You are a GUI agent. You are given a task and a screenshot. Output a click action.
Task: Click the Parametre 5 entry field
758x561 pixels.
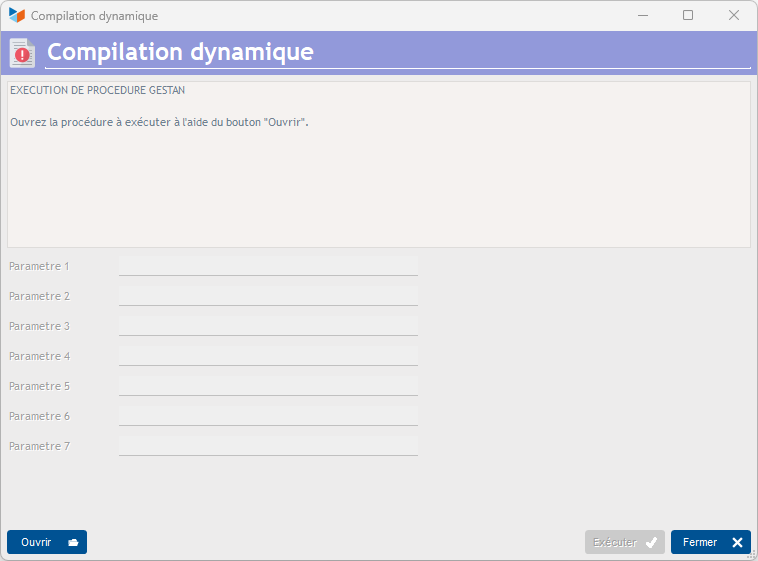click(x=268, y=386)
